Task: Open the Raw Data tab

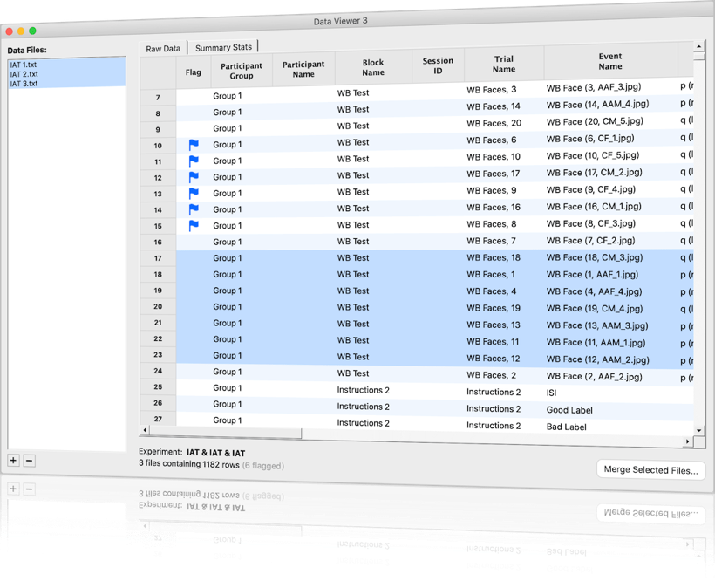Action: click(163, 49)
